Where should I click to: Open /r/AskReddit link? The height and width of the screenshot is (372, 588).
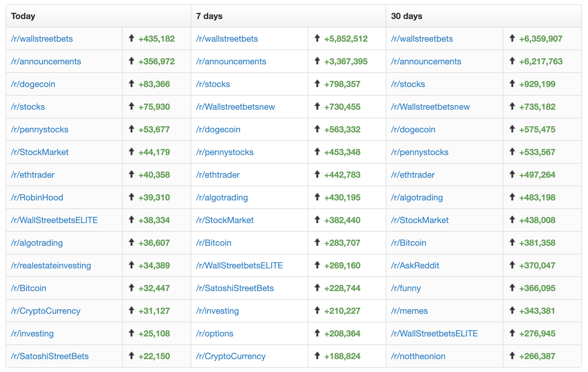click(x=415, y=266)
